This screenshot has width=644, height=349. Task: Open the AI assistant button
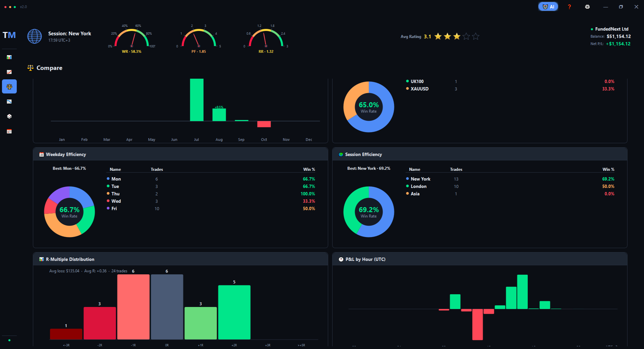click(548, 7)
